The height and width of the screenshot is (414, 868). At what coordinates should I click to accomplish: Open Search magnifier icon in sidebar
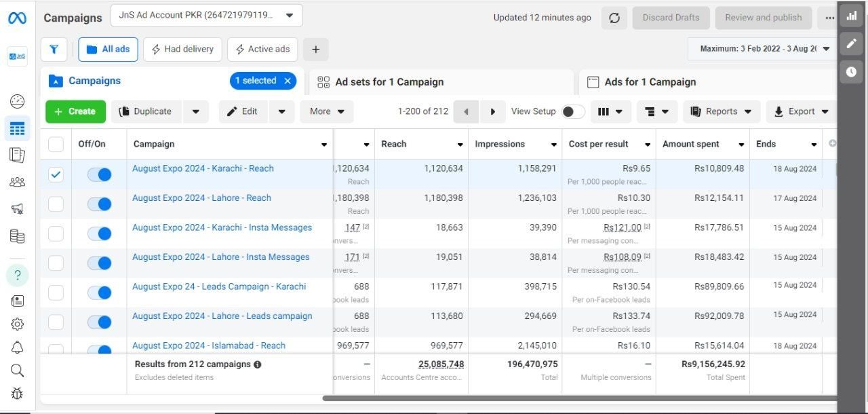tap(18, 371)
